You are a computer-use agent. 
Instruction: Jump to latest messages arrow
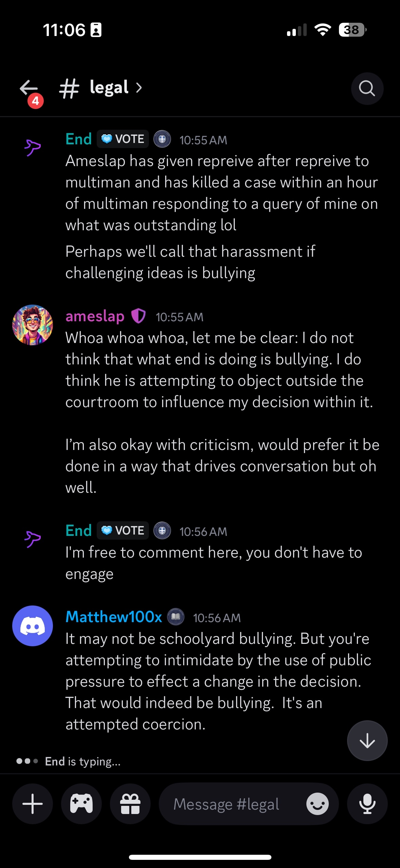(x=367, y=741)
